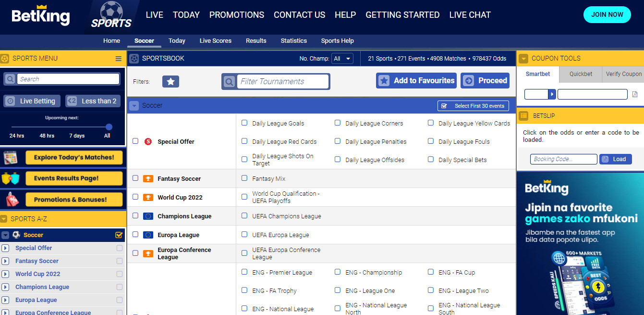644x315 pixels.
Task: Check the UEFA Europa League checkbox
Action: click(244, 234)
